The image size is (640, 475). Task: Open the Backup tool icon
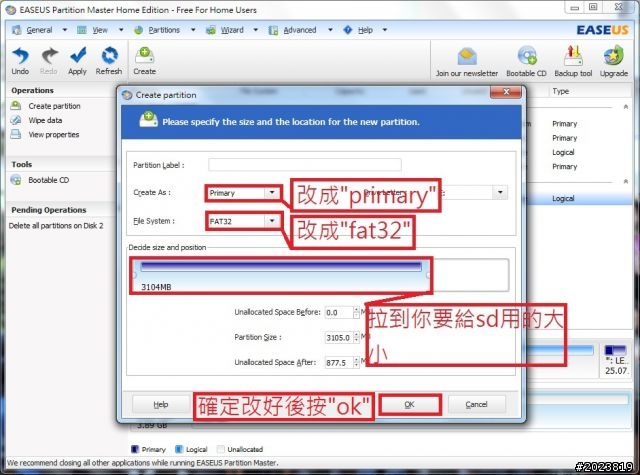coord(573,62)
